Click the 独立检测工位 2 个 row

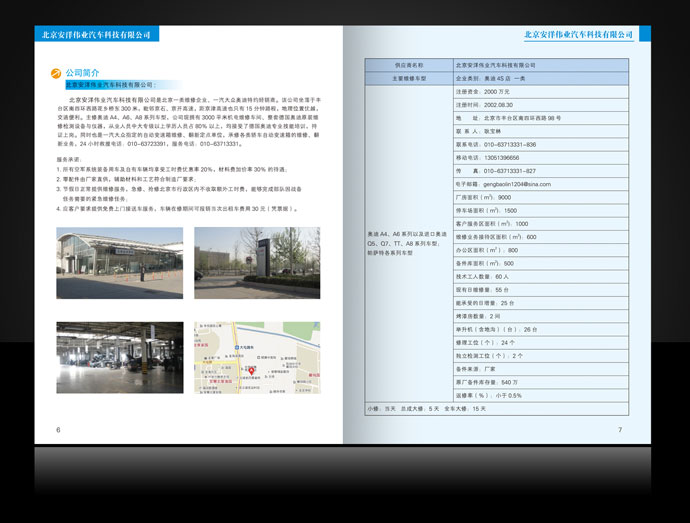pos(541,356)
